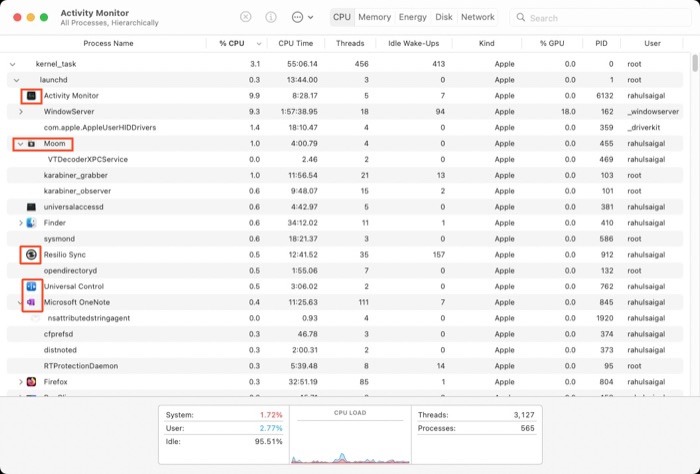Sort by PID column header
Image resolution: width=700 pixels, height=474 pixels.
[x=601, y=43]
